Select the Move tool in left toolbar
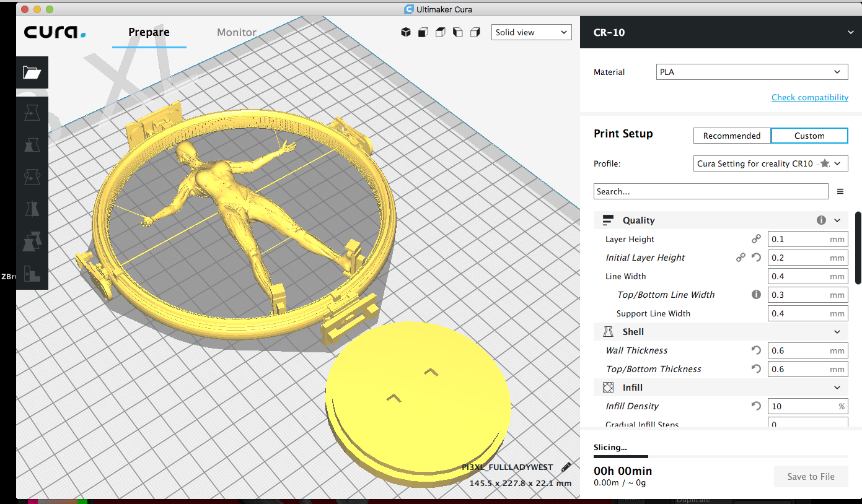The width and height of the screenshot is (862, 504). tap(32, 113)
